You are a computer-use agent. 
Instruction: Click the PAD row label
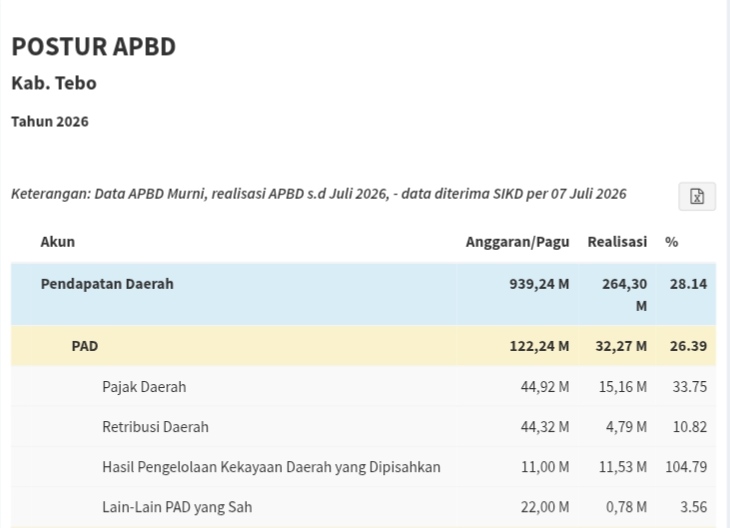[x=85, y=346]
